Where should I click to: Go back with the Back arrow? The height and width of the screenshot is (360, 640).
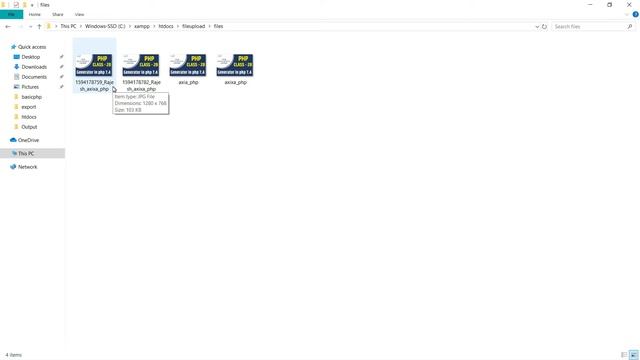8,27
